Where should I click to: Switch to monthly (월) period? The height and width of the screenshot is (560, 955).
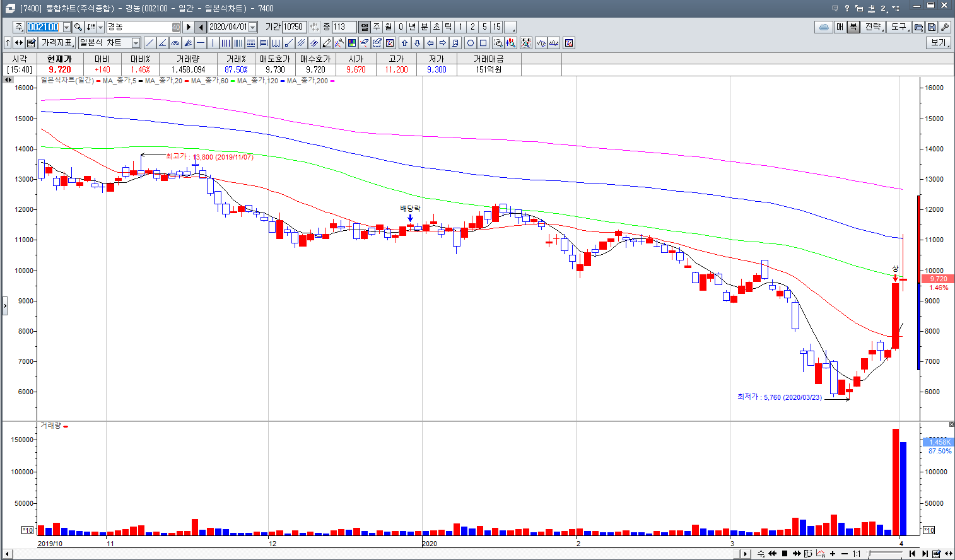tap(389, 27)
